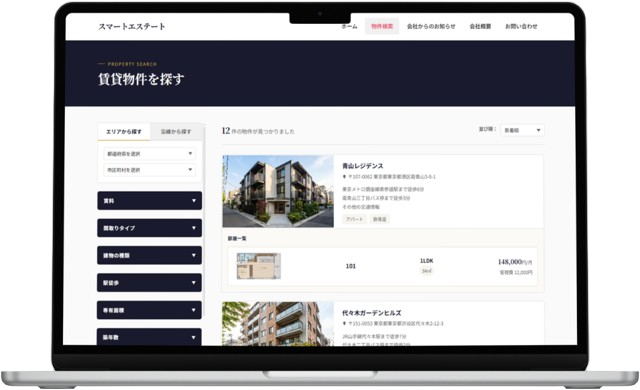Expand the 専有面積 filter panel
The image size is (640, 390).
pos(149,310)
